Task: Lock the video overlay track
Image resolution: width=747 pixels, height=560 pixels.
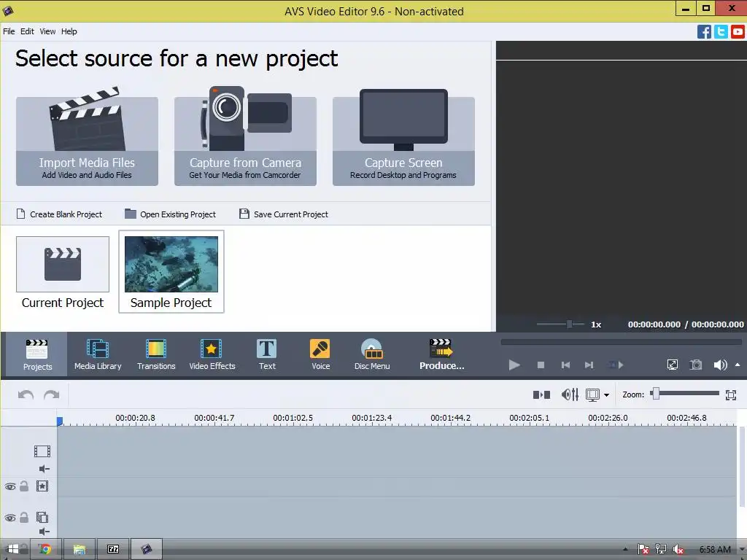Action: [24, 517]
